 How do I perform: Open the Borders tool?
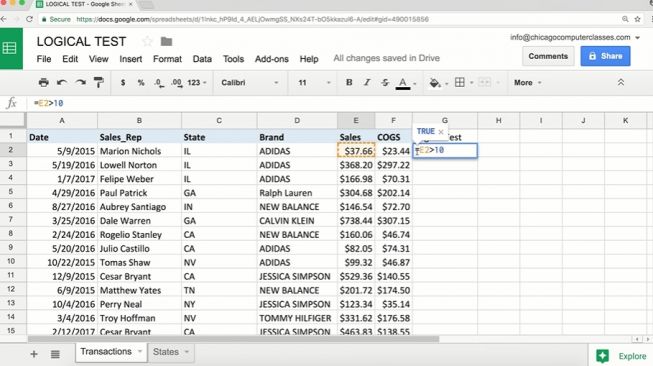tap(460, 82)
